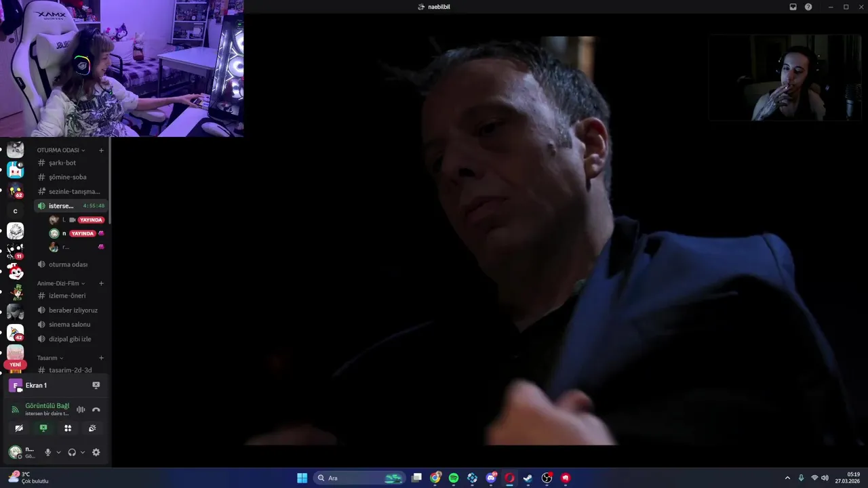Disconnect from voice using the hang-up phone icon
Viewport: 868px width, 488px height.
96,409
